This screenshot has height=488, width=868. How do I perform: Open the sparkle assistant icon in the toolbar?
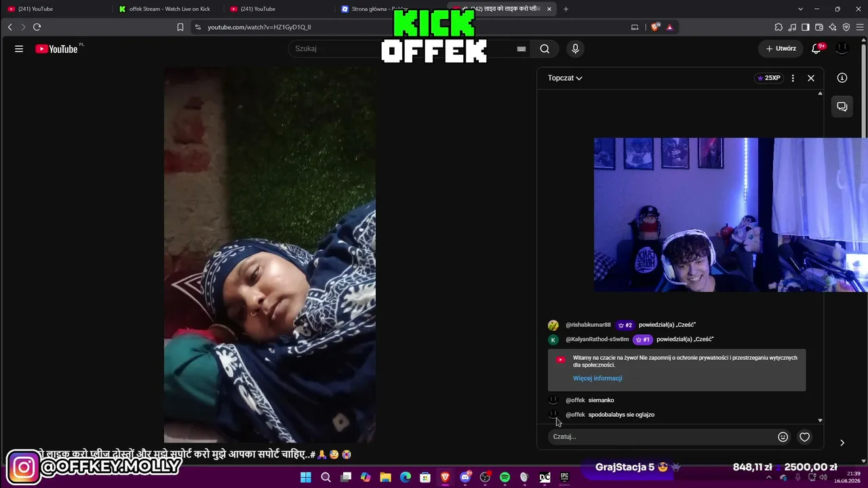tap(833, 27)
